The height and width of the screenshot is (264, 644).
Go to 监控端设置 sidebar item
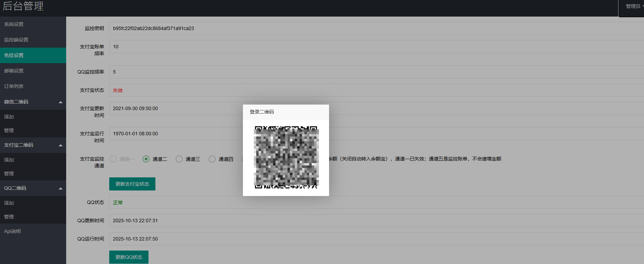(x=16, y=40)
